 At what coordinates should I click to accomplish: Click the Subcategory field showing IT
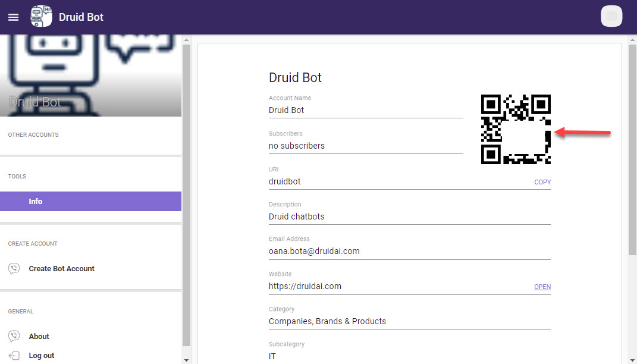point(409,356)
